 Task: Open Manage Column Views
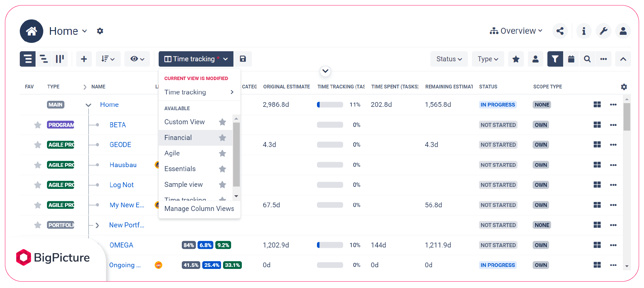199,209
